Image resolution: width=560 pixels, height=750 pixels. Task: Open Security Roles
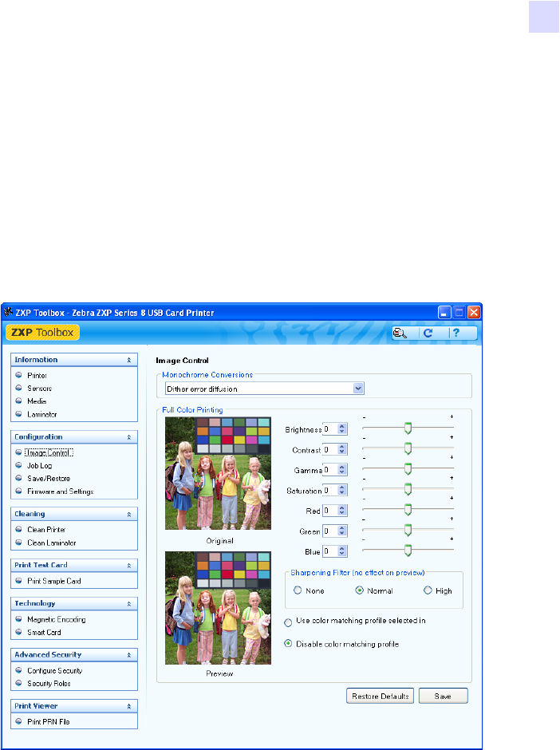49,684
